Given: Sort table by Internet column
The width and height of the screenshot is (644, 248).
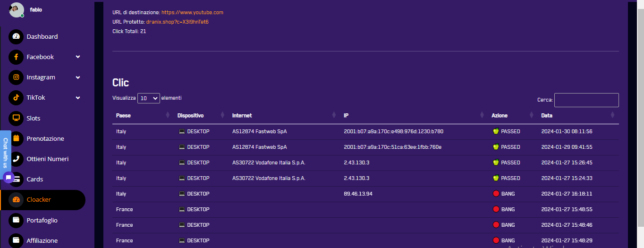Looking at the screenshot, I should (x=284, y=115).
